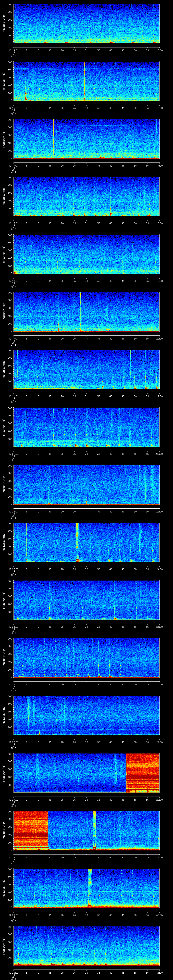Click the Frequency (Hz) axis label on top spectrogram
The width and height of the screenshot is (173, 980).
click(4, 24)
